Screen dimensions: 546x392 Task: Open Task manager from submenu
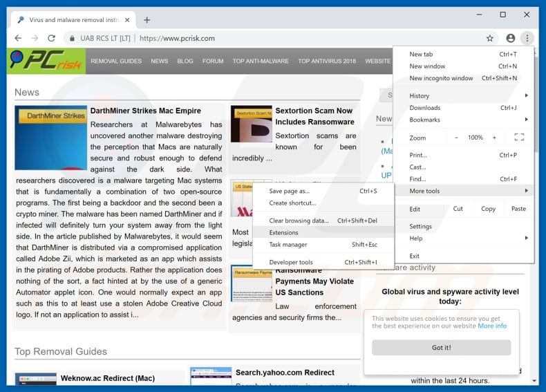tap(323, 245)
